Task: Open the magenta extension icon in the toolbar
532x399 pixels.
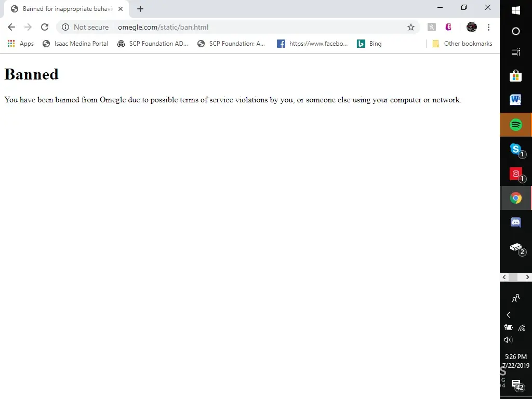Action: coord(448,27)
